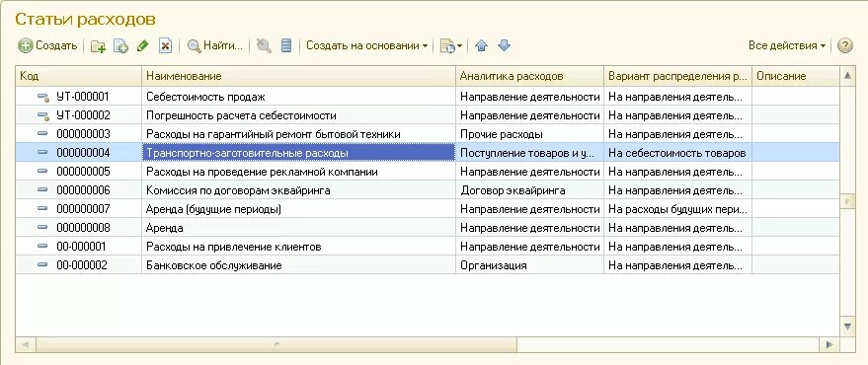Viewport: 868px width, 365px height.
Task: Mark item for deletion icon
Action: pos(165,46)
